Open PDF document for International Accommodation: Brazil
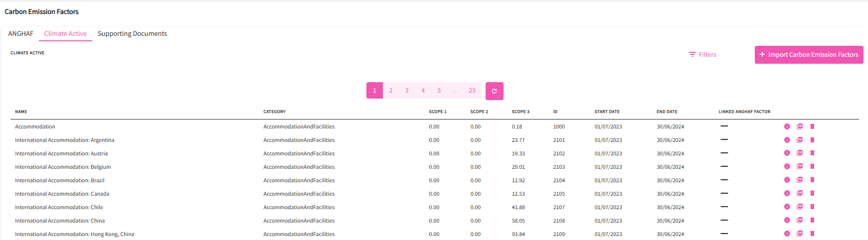Viewport: 868px width, 240px height. tap(800, 180)
